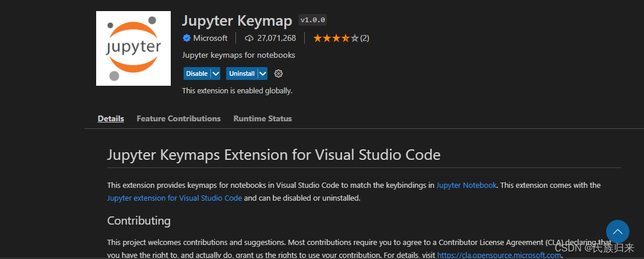Viewport: 644px width, 259px height.
Task: Expand the Uninstall button dropdown arrow
Action: pyautogui.click(x=263, y=73)
